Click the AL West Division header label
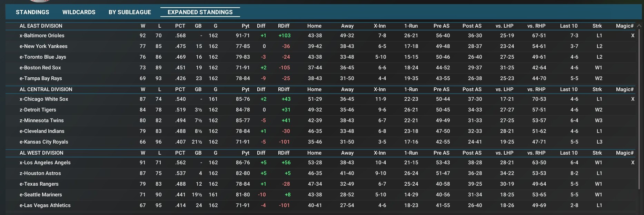The image size is (644, 215). click(41, 153)
